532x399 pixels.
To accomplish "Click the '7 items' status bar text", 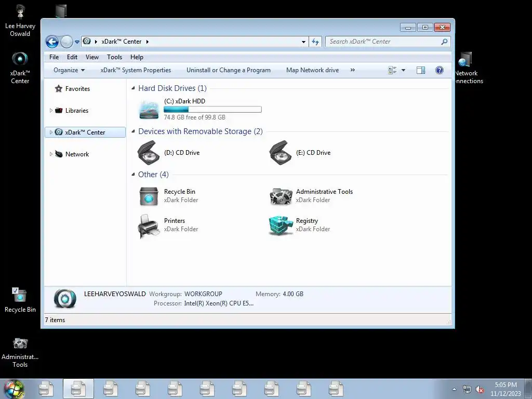I will (55, 320).
